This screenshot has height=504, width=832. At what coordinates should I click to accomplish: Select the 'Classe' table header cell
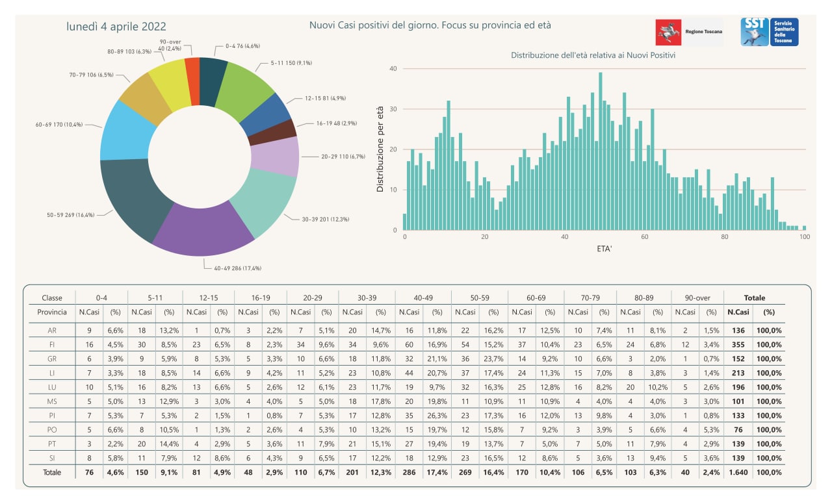pyautogui.click(x=52, y=298)
